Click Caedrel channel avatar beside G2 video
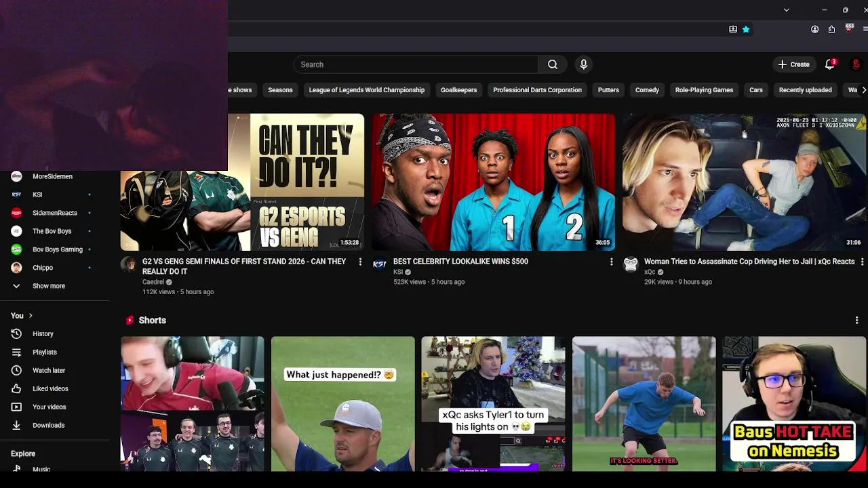Image resolution: width=868 pixels, height=488 pixels. pos(128,264)
